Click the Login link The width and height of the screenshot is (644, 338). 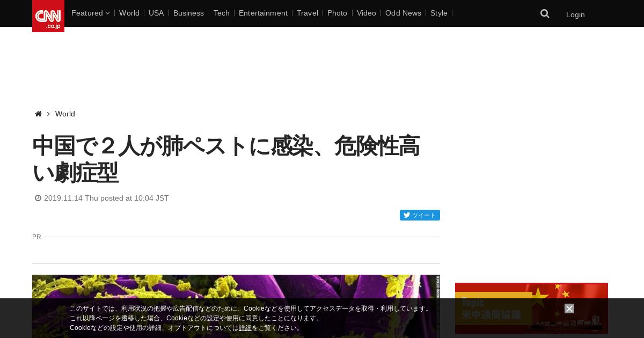pyautogui.click(x=575, y=14)
